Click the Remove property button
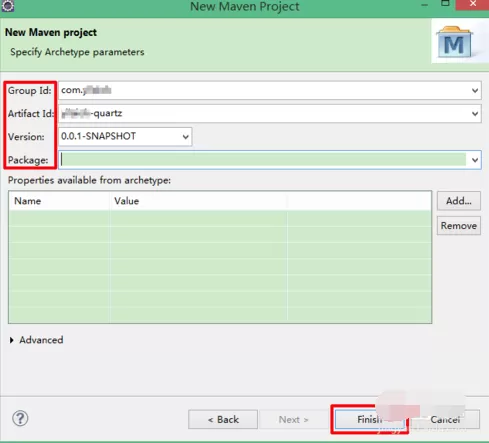Image resolution: width=489 pixels, height=443 pixels. coord(459,226)
